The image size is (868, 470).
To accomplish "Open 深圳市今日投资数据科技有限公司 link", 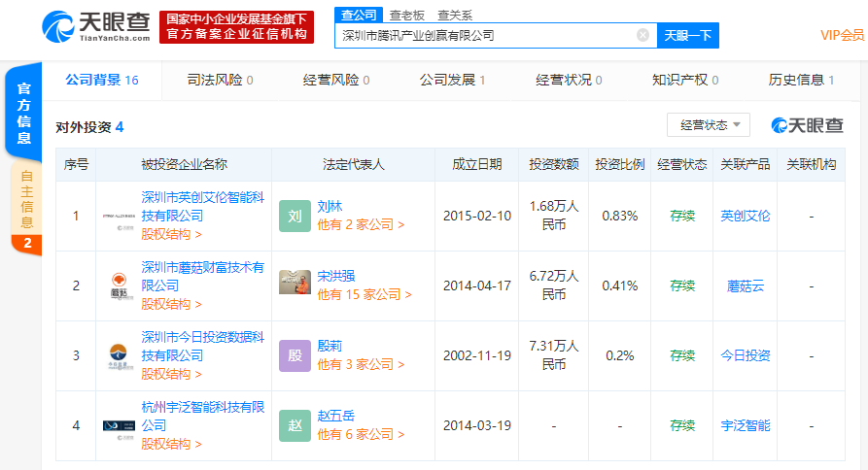I will click(x=202, y=346).
